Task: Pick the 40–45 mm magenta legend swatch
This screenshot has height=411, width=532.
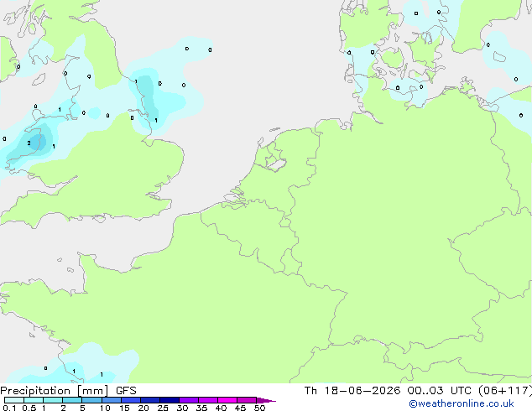Action: [227, 400]
